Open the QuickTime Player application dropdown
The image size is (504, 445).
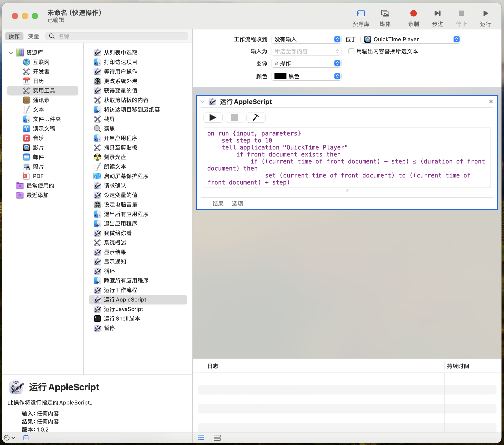[410, 39]
